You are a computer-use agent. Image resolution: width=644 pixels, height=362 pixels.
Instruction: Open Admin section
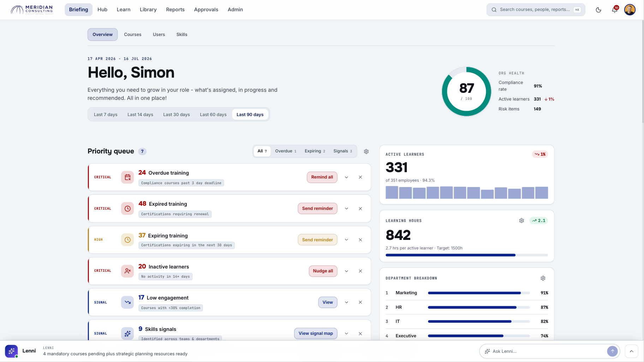click(235, 10)
